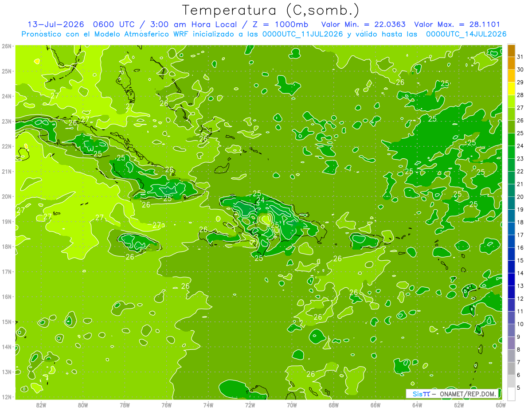Pick the legend color band between 28 and 29
Screen dimensions: 532x411
511,89
